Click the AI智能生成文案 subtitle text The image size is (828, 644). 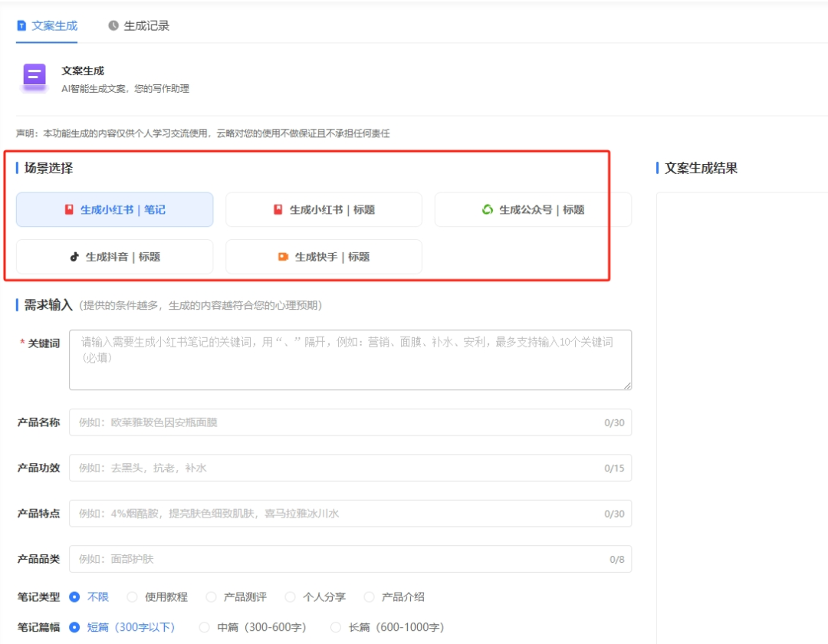[125, 89]
